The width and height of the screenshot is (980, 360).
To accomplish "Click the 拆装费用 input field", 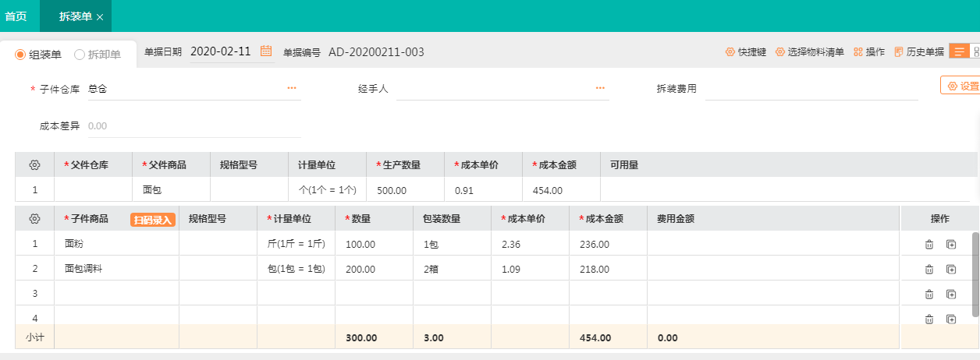I will click(811, 89).
